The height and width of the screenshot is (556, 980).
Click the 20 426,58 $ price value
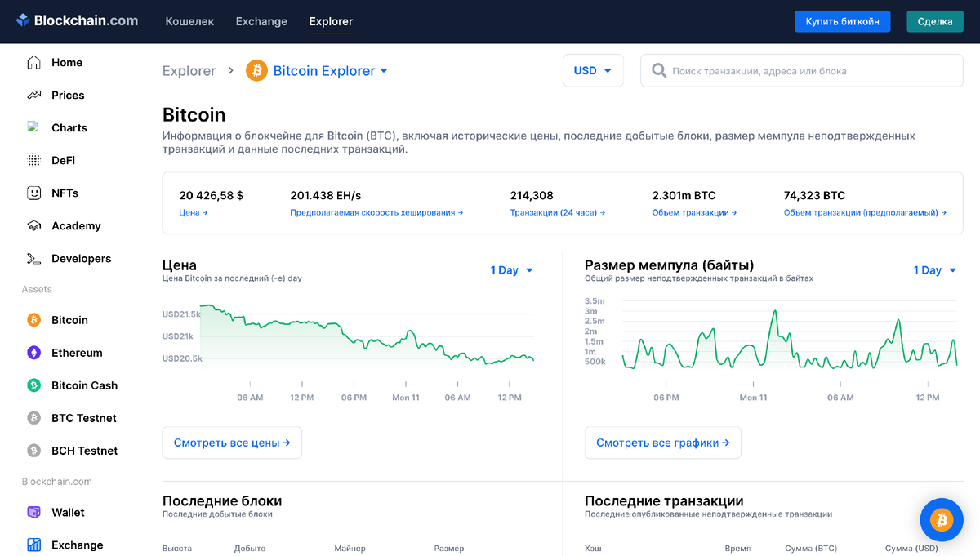click(212, 195)
